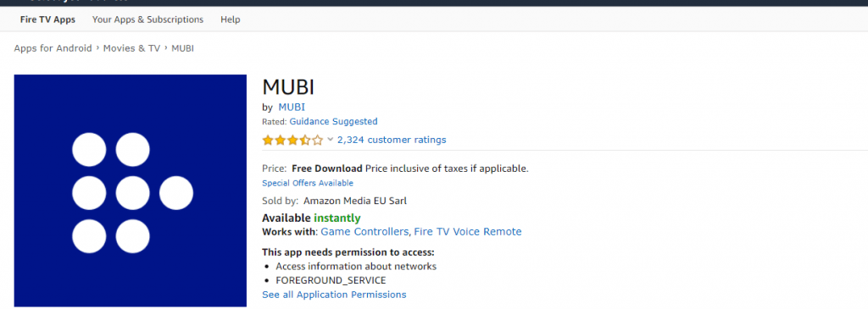The width and height of the screenshot is (868, 309).
Task: Click the MUBI app logo image
Action: click(130, 190)
